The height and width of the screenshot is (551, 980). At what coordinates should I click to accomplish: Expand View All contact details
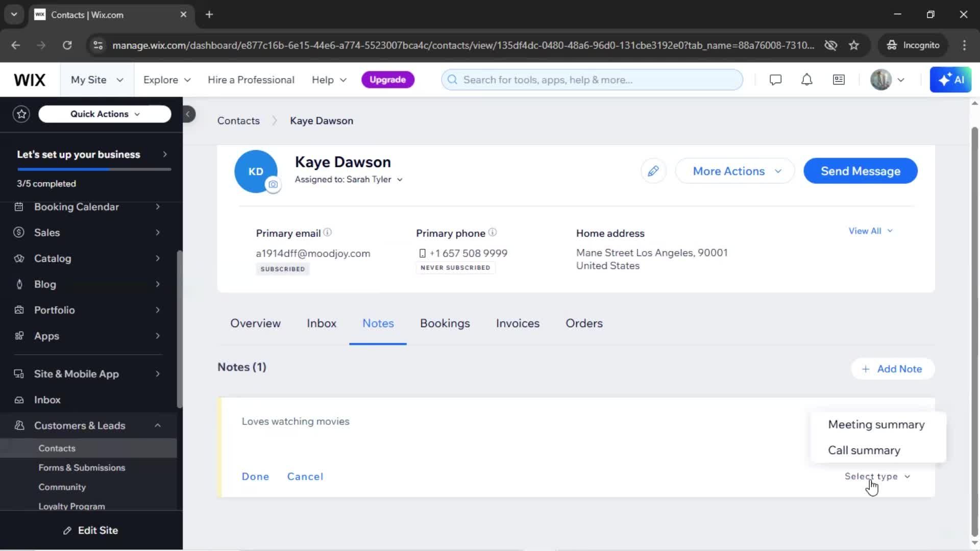870,231
